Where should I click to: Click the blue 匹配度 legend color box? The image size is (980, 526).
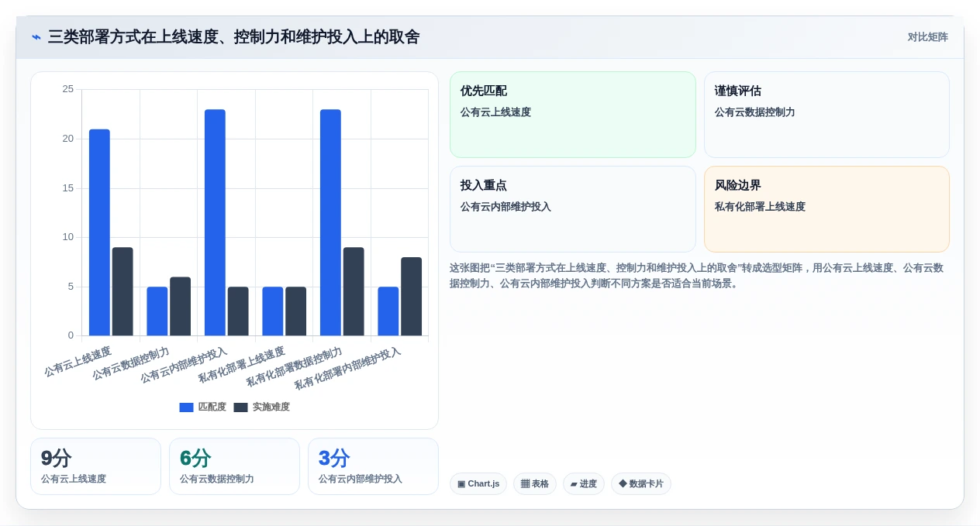(186, 407)
